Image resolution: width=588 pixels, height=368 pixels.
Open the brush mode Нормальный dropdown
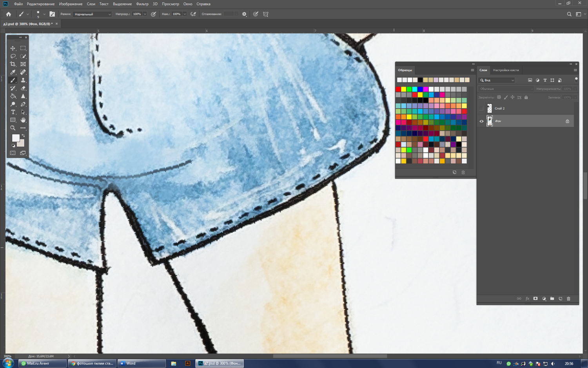(x=92, y=14)
